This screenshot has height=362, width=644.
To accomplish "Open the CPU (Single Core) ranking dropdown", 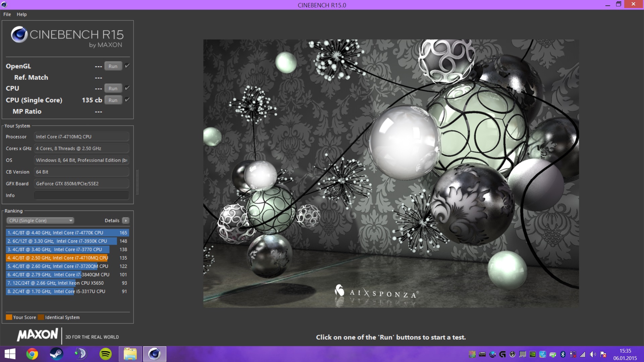I will [40, 221].
